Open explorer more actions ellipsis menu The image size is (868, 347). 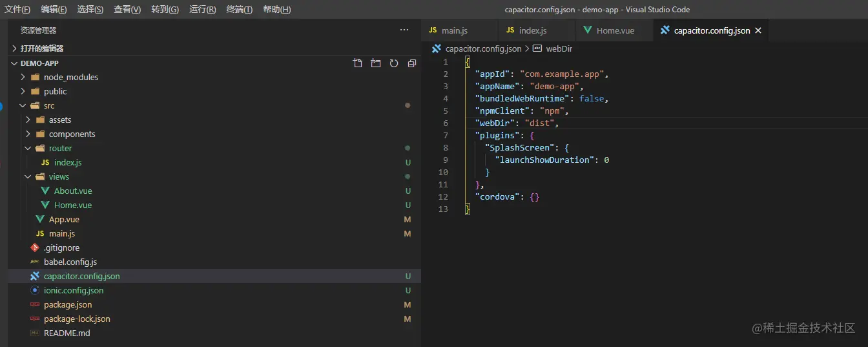[404, 30]
